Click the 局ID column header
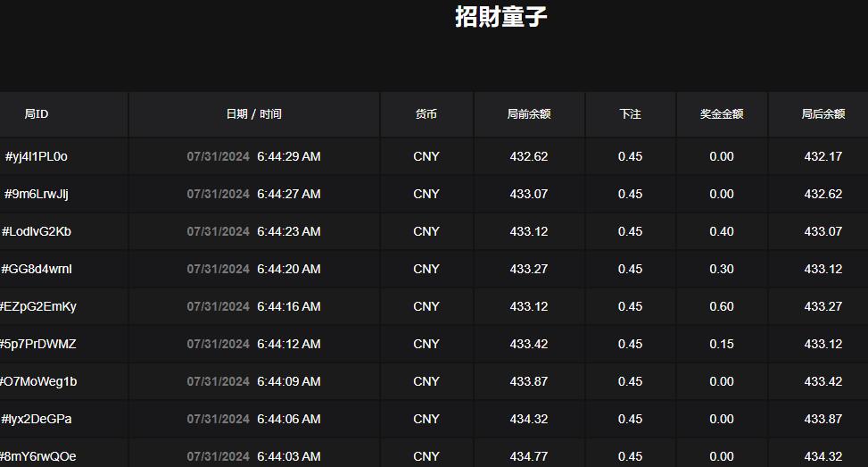 pyautogui.click(x=37, y=114)
